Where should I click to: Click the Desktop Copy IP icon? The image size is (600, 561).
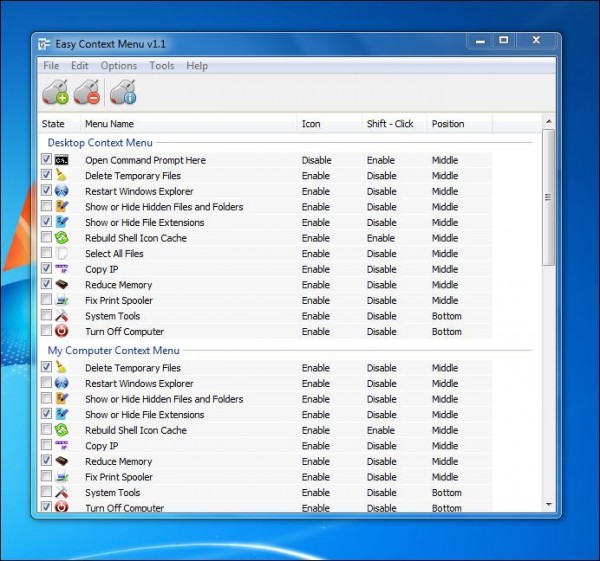[x=61, y=269]
